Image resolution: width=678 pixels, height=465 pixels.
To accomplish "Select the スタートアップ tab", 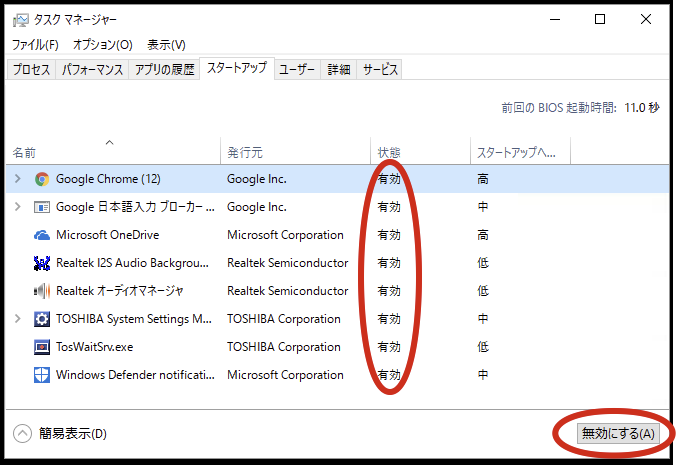I will 237,68.
